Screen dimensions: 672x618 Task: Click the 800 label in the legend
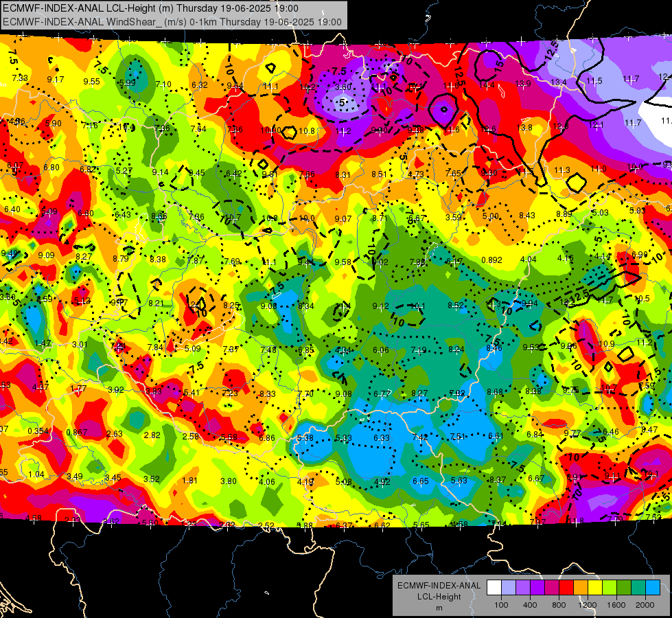(x=559, y=605)
